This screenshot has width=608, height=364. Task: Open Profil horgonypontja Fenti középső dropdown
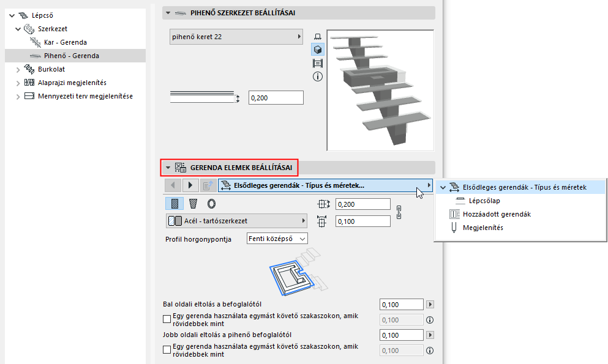[277, 239]
